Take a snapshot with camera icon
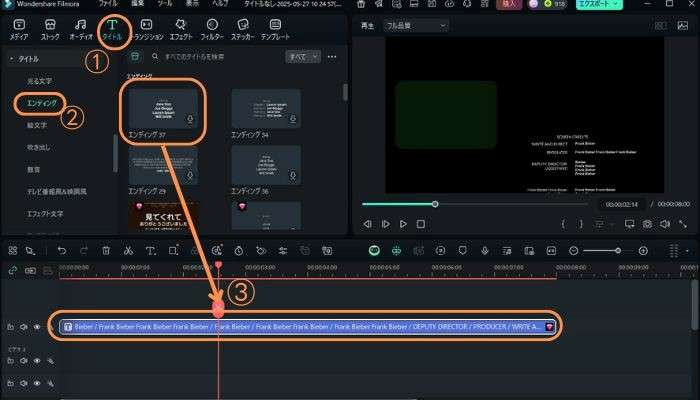This screenshot has height=400, width=700. [x=647, y=224]
